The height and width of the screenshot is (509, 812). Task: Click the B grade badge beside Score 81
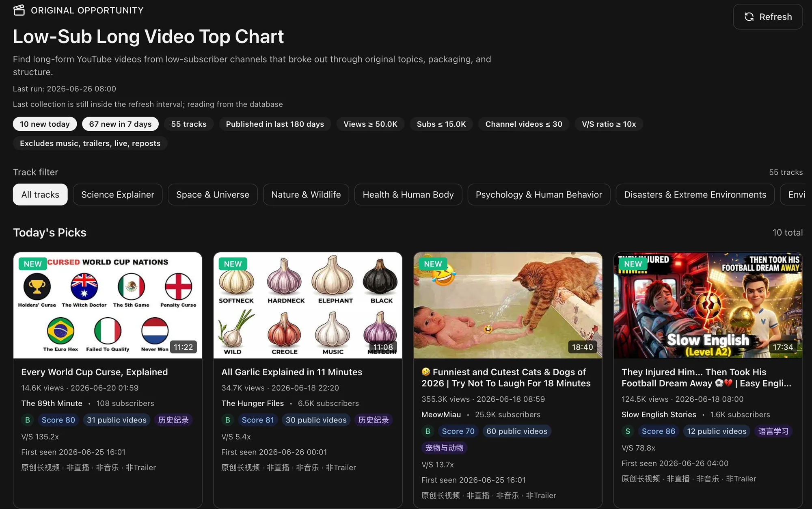pyautogui.click(x=228, y=420)
